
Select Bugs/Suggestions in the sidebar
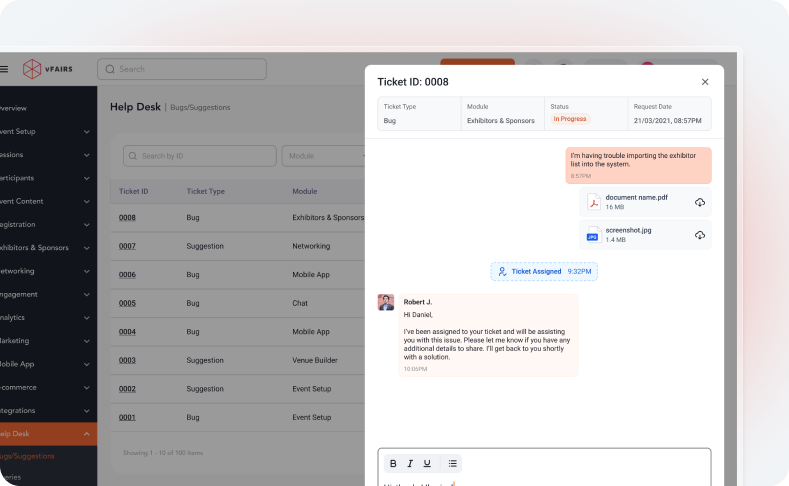tap(27, 456)
